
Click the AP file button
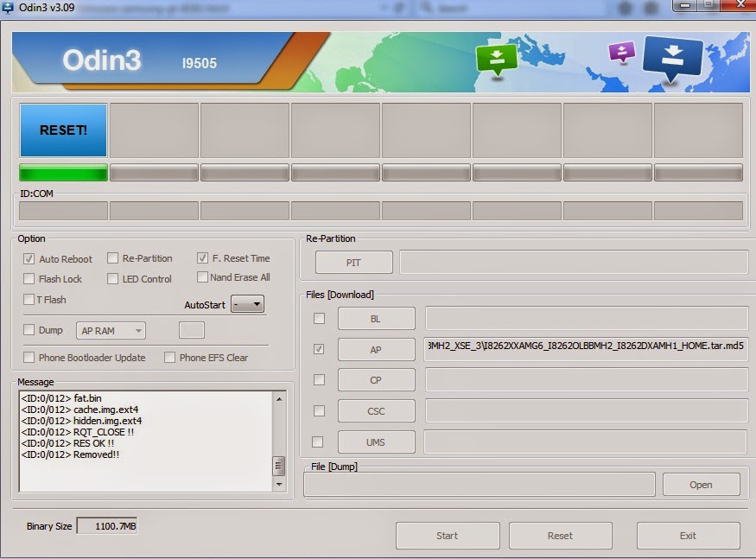[x=376, y=349]
